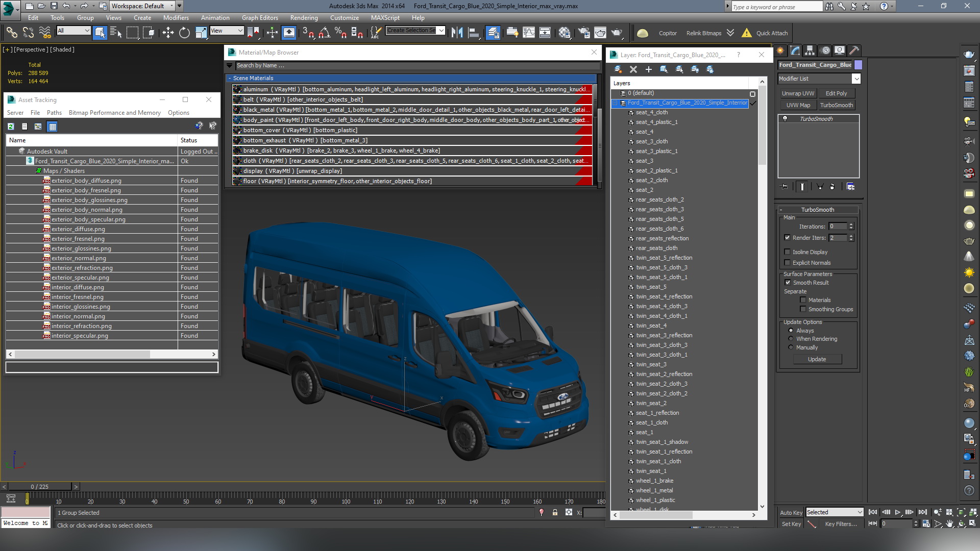The width and height of the screenshot is (980, 551).
Task: Enable Separate by Materials checkbox
Action: pyautogui.click(x=803, y=300)
